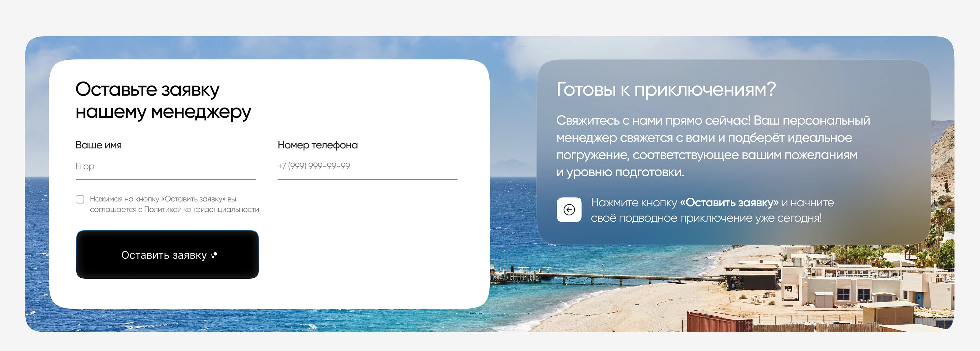Click the «+7 (999) 999-99-99» placeholder
The width and height of the screenshot is (980, 351).
point(314,166)
